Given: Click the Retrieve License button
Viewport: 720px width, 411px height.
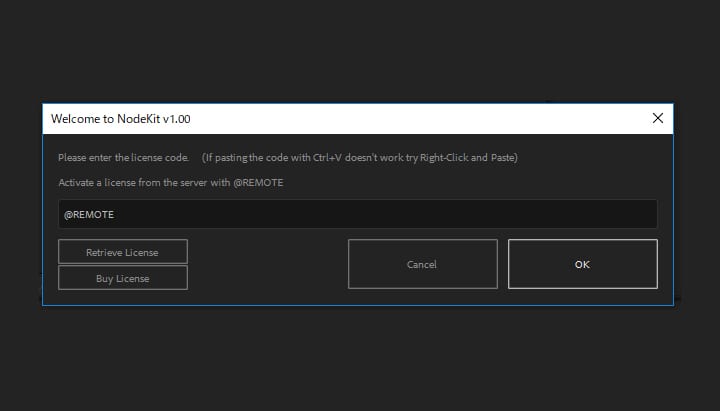Looking at the screenshot, I should [123, 252].
